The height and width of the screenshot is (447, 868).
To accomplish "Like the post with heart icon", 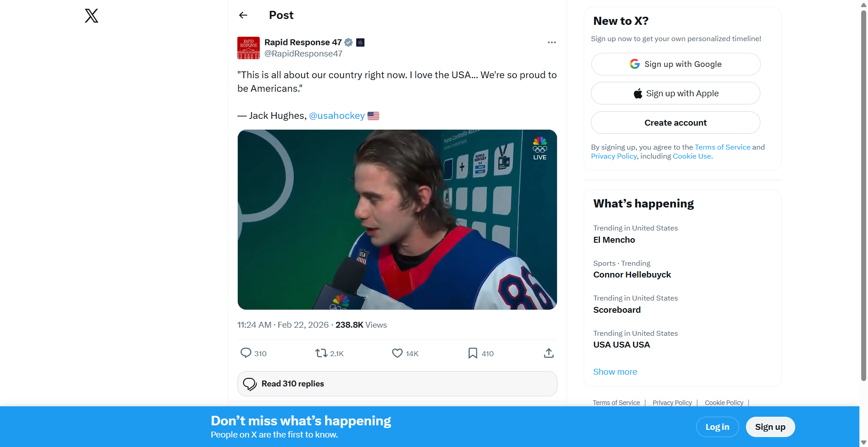I will [397, 353].
